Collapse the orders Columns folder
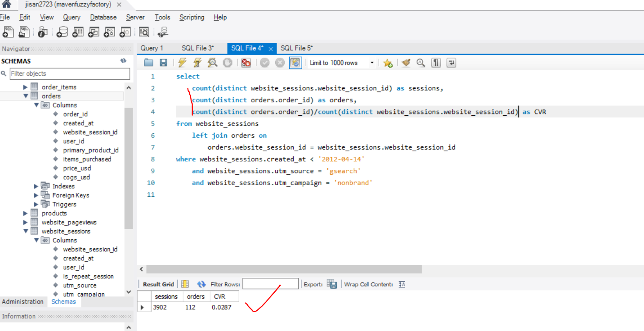 (x=36, y=105)
